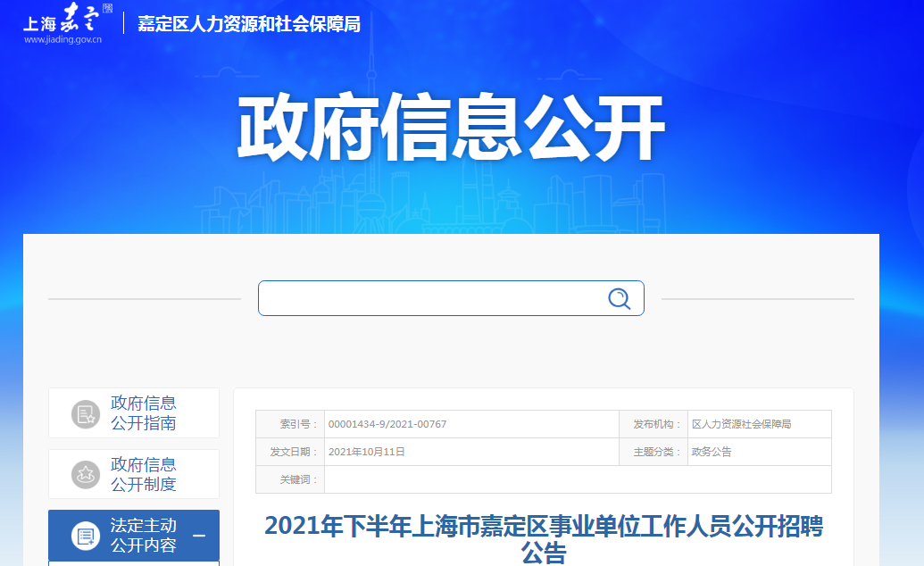Click the category value 政务公告
The width and height of the screenshot is (924, 566).
(712, 452)
